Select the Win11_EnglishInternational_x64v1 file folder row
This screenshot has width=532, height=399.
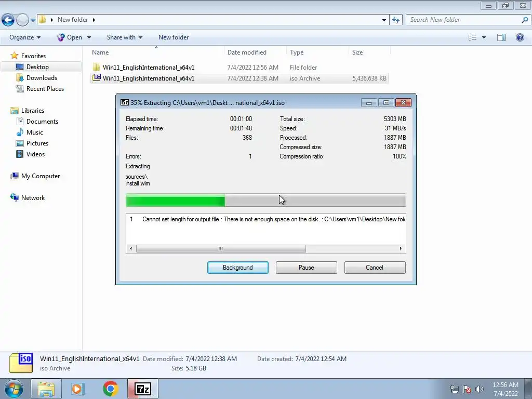(239, 67)
